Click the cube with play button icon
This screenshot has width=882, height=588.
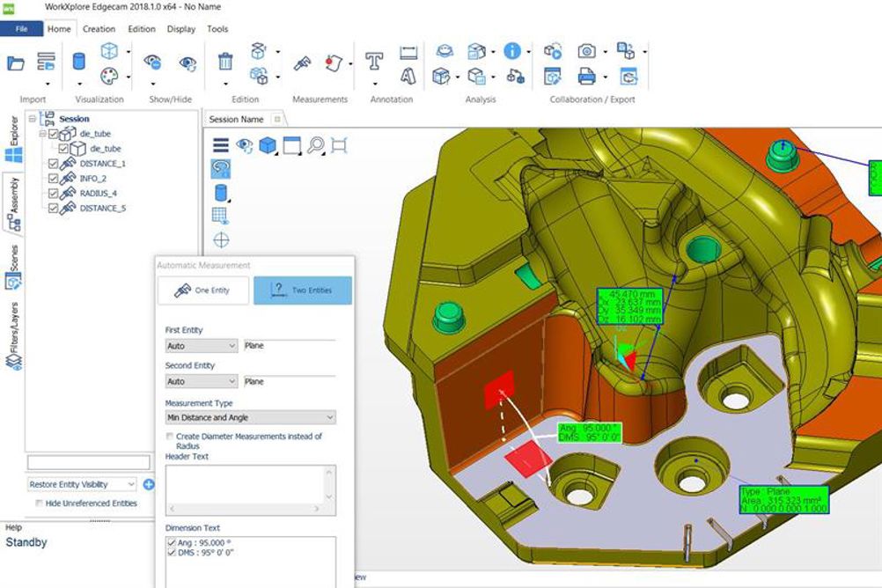coord(553,51)
